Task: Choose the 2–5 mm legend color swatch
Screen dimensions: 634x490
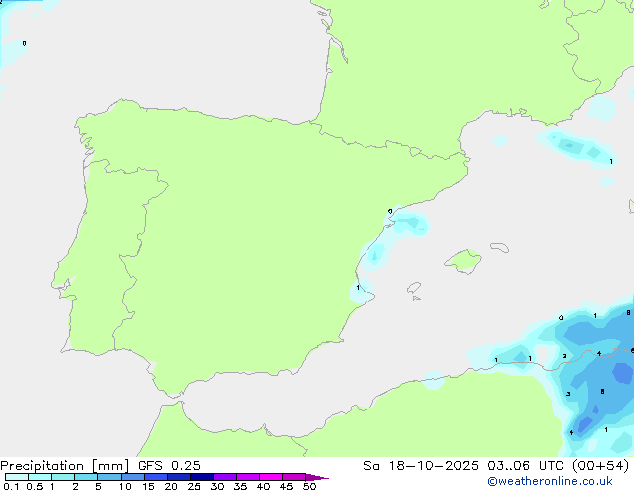Action: point(86,477)
